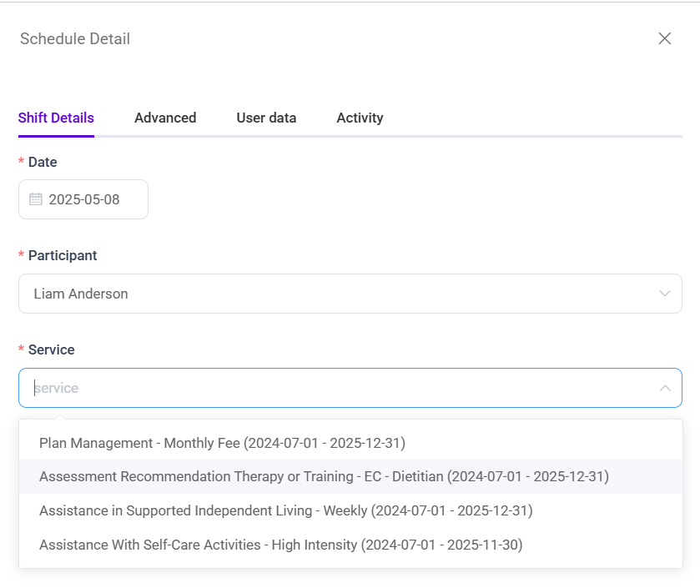Choose the EC - Dietitian therapy service
The width and height of the screenshot is (700, 588).
[324, 476]
